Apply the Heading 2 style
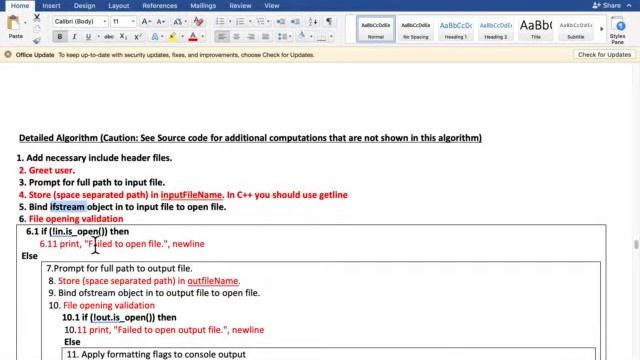640x360 pixels. click(496, 29)
